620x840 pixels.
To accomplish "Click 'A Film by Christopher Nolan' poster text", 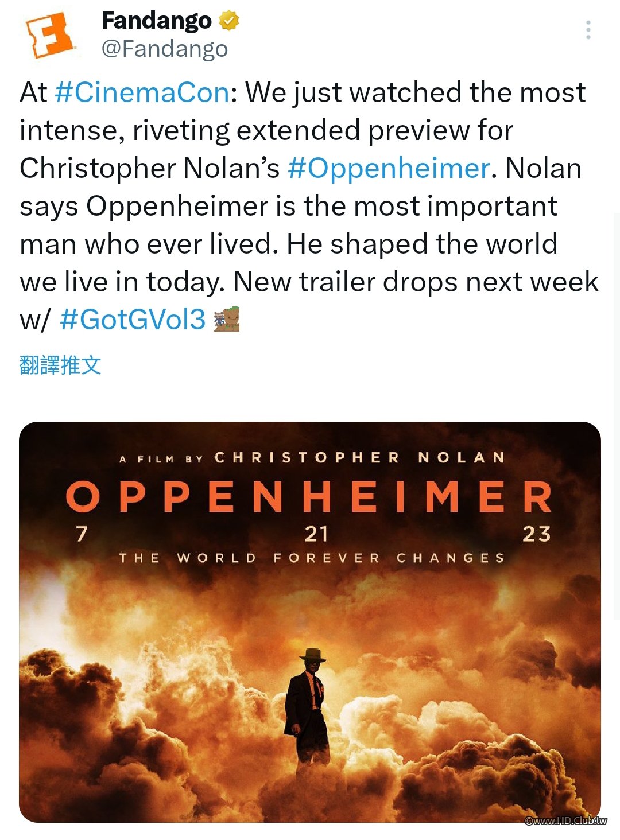I will tap(312, 458).
